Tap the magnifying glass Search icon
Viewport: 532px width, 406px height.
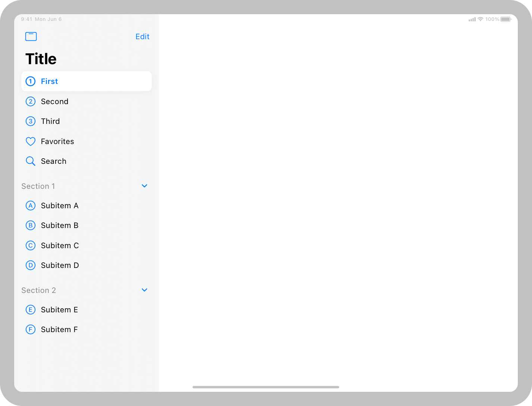(x=31, y=161)
